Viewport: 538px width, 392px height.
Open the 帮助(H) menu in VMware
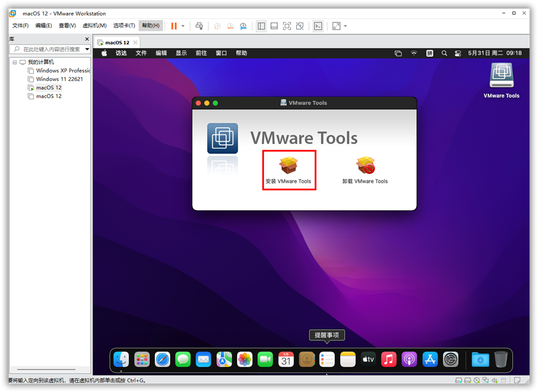(151, 26)
